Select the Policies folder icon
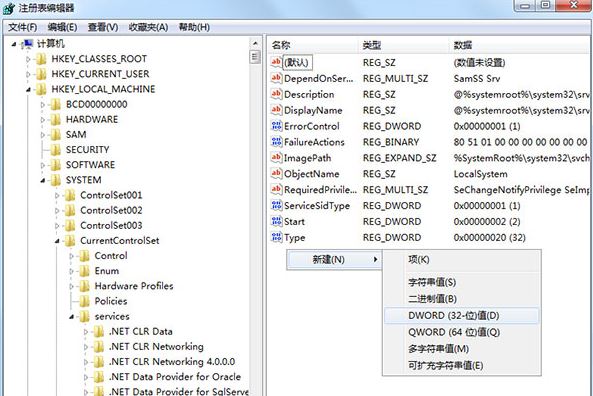The height and width of the screenshot is (396, 593). click(x=84, y=301)
